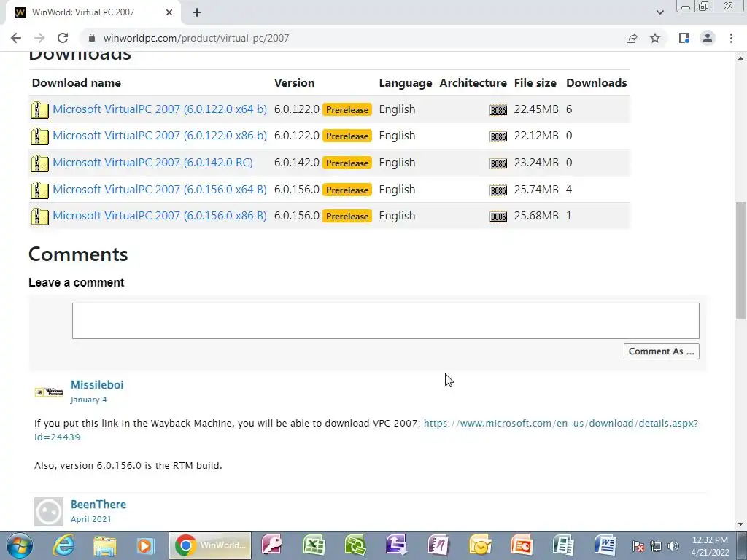Screen dimensions: 747x560
Task: Launch Microsoft Outlook from the taskbar
Action: (x=480, y=545)
